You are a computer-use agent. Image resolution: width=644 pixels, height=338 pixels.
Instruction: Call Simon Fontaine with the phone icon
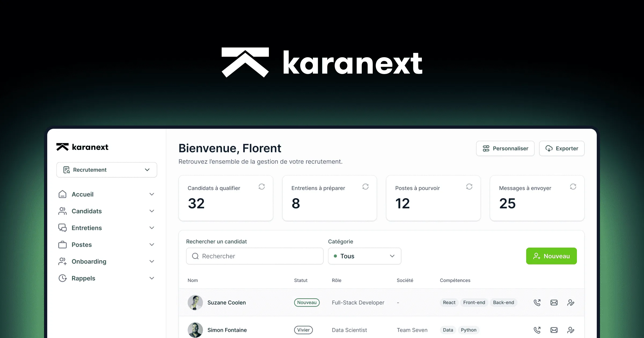(537, 330)
